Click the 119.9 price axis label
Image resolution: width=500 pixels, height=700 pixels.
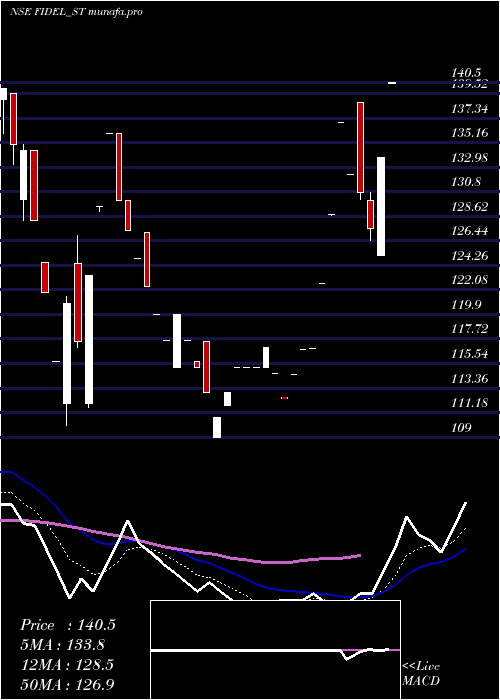(x=466, y=305)
